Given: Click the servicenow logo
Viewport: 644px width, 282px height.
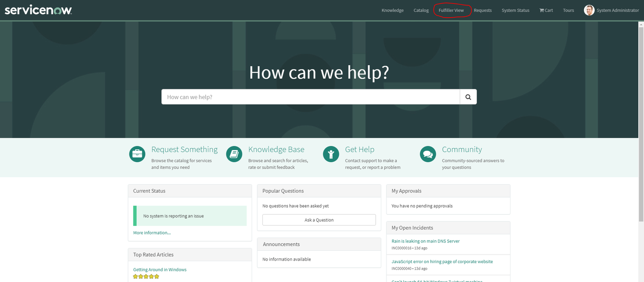Looking at the screenshot, I should click(38, 9).
